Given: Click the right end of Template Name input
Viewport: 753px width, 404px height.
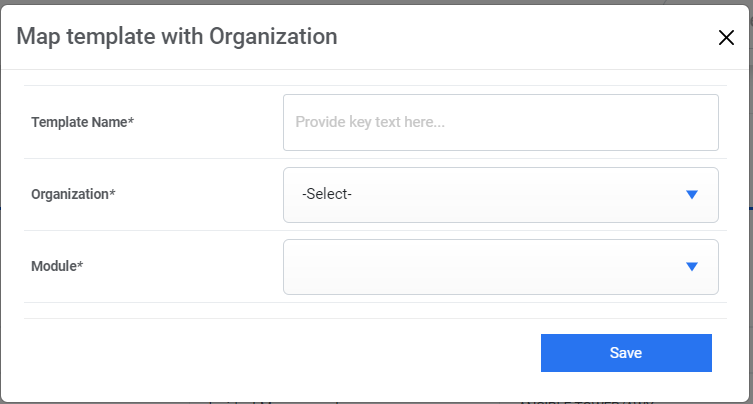Looking at the screenshot, I should tap(700, 122).
